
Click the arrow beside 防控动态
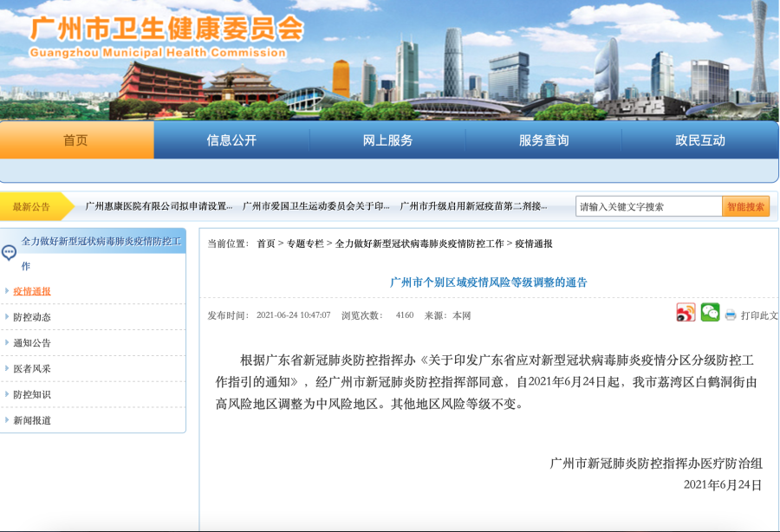pos(8,317)
